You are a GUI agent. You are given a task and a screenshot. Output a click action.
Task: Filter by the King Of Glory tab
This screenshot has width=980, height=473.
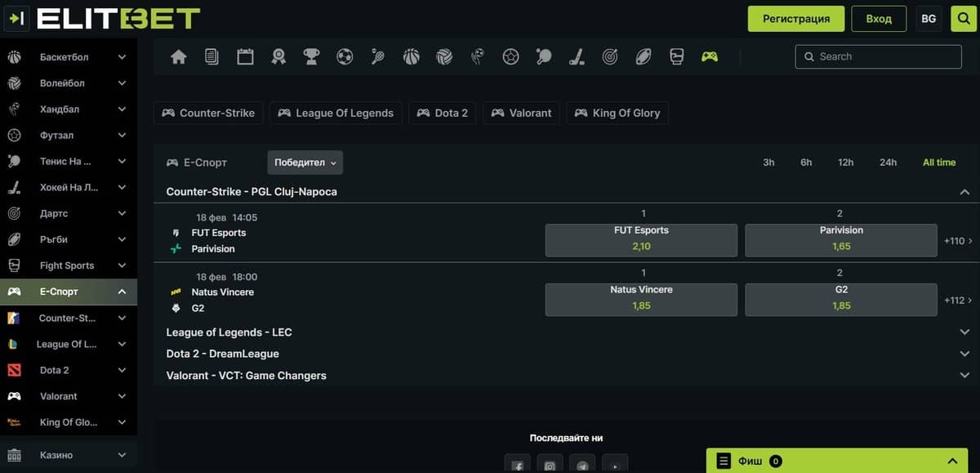tap(617, 113)
